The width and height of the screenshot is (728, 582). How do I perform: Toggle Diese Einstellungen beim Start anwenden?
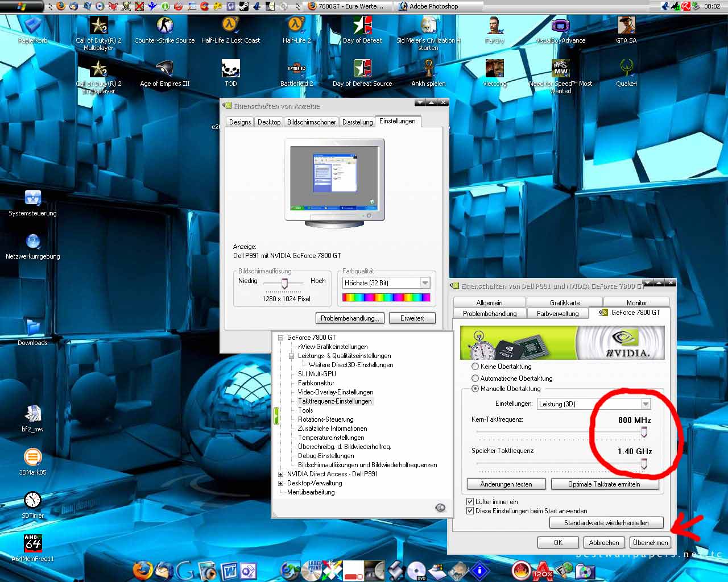coord(470,510)
